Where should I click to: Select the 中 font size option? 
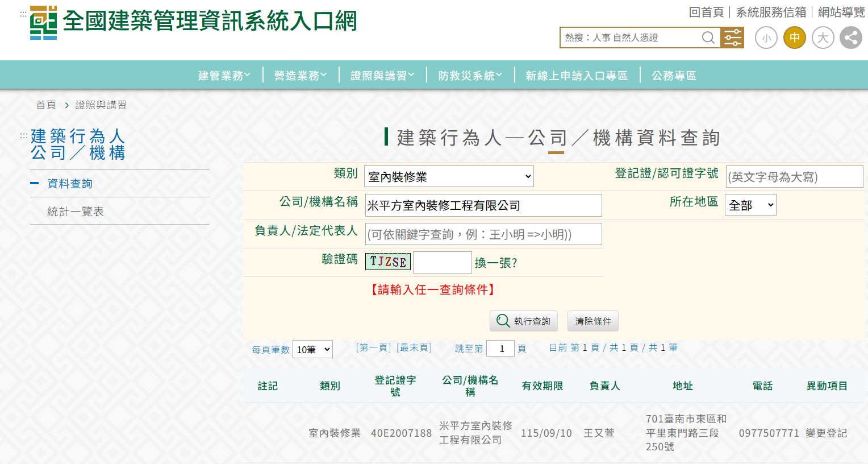(x=794, y=38)
